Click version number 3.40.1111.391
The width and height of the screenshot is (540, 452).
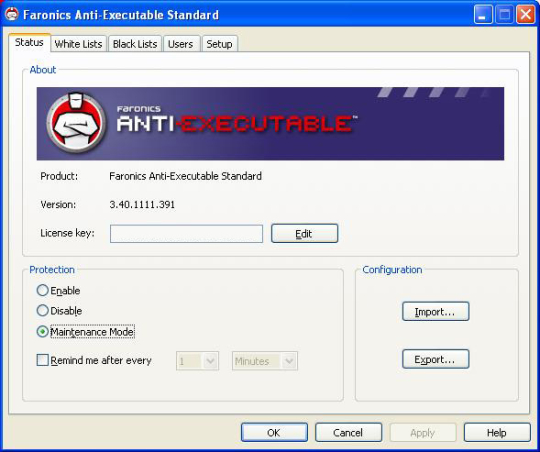click(x=142, y=205)
